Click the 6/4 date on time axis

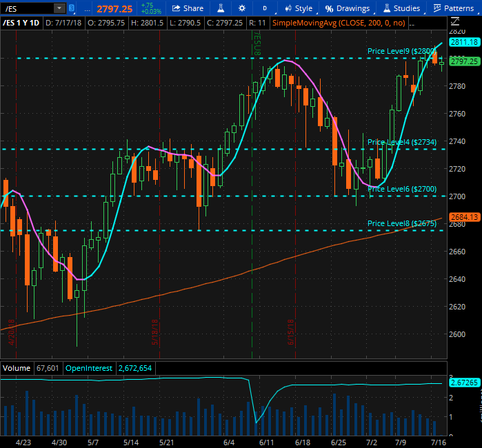[229, 442]
